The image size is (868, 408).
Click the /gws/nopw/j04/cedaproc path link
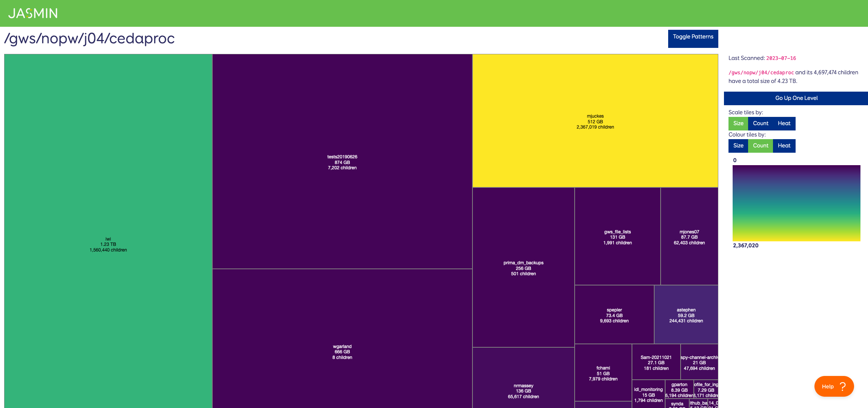pyautogui.click(x=761, y=72)
